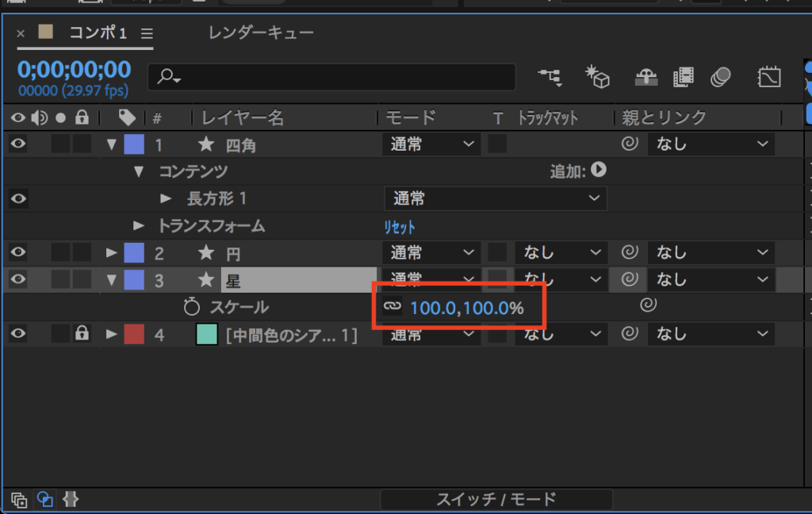Screen dimensions: 812x514
Task: Toggle the Transfer Controls pane icon
Action: tap(45, 500)
